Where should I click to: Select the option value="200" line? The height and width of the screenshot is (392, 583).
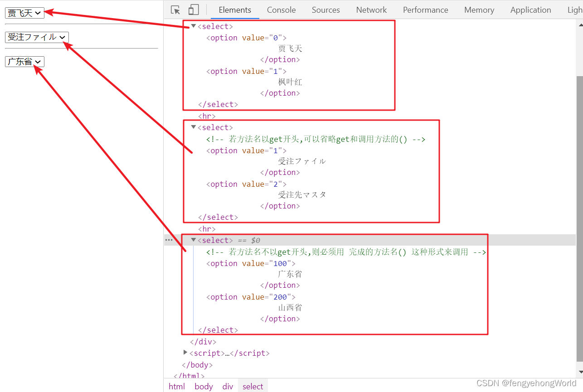[x=251, y=297]
